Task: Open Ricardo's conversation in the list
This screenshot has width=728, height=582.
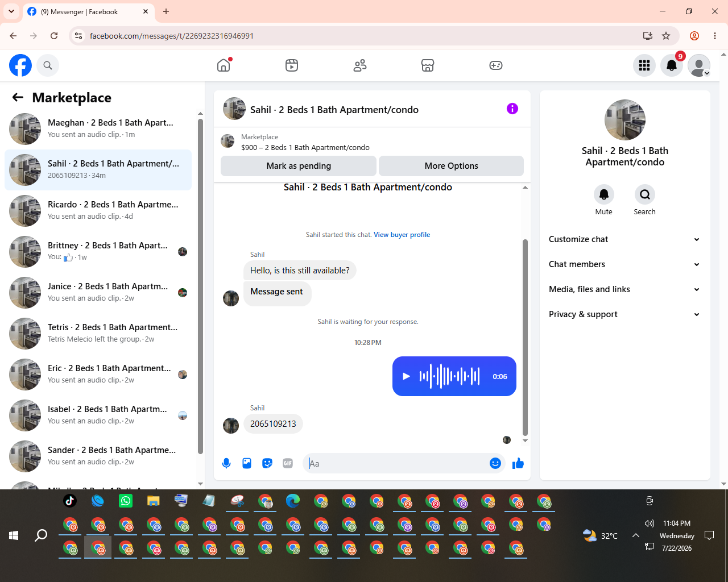Action: (98, 211)
